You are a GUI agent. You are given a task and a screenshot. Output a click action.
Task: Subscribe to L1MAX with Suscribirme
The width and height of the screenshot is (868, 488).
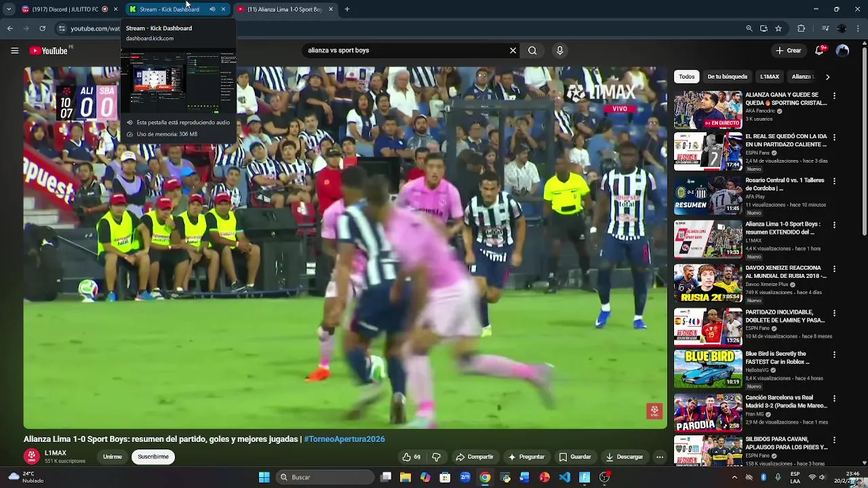pyautogui.click(x=153, y=457)
